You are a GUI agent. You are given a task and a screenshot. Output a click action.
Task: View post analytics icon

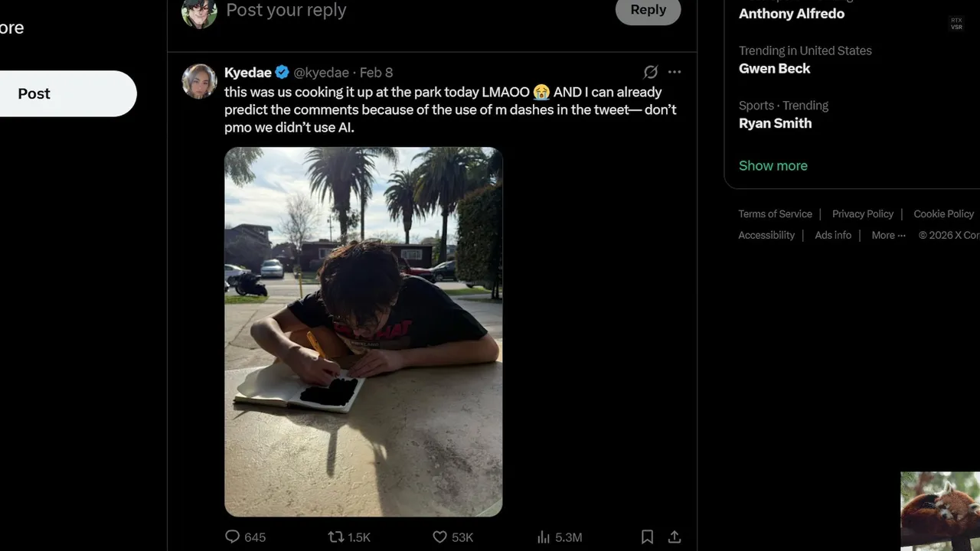pos(544,536)
